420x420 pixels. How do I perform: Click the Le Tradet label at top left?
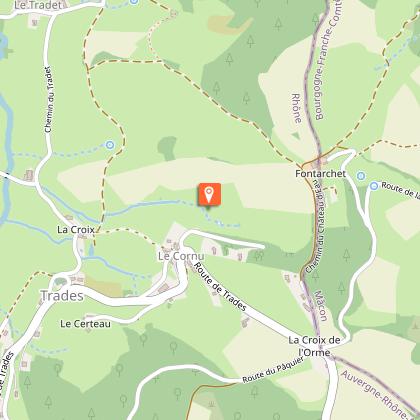(39, 5)
